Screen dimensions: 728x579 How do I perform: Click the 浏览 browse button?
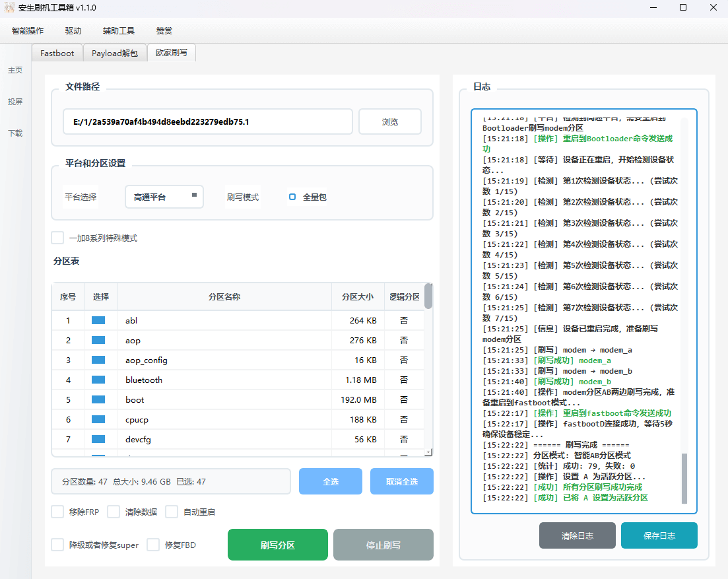coord(389,121)
